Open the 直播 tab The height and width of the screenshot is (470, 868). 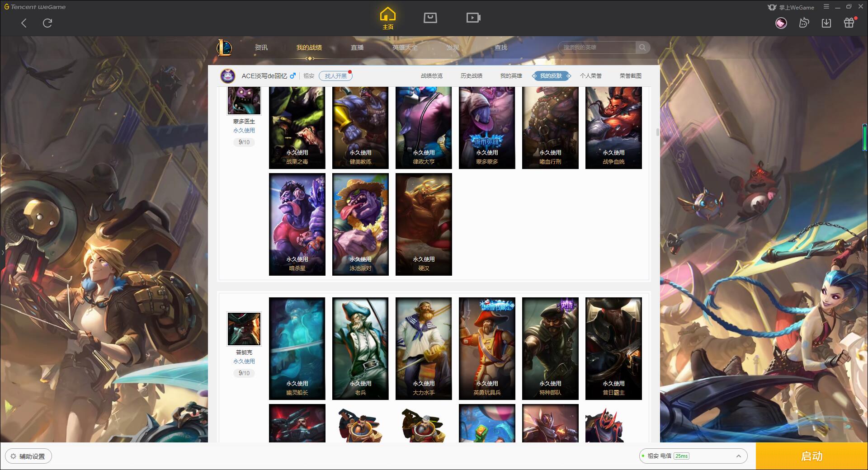(x=357, y=47)
